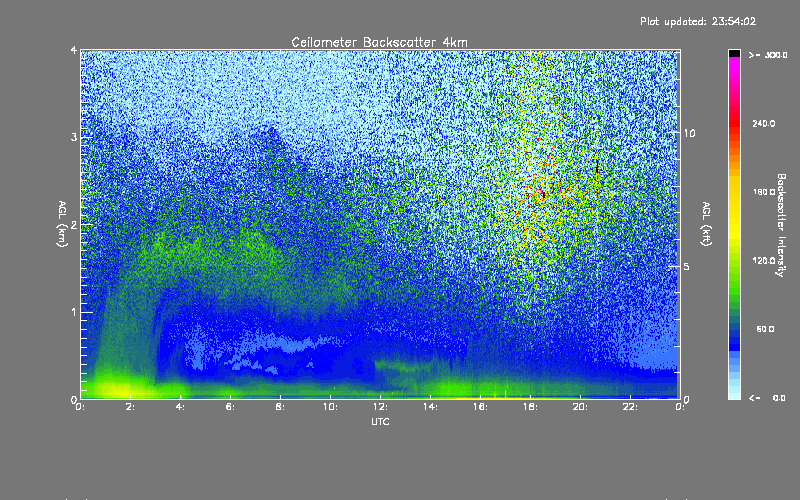
Task: Click the "20:" time tick label
Action: coord(580,407)
